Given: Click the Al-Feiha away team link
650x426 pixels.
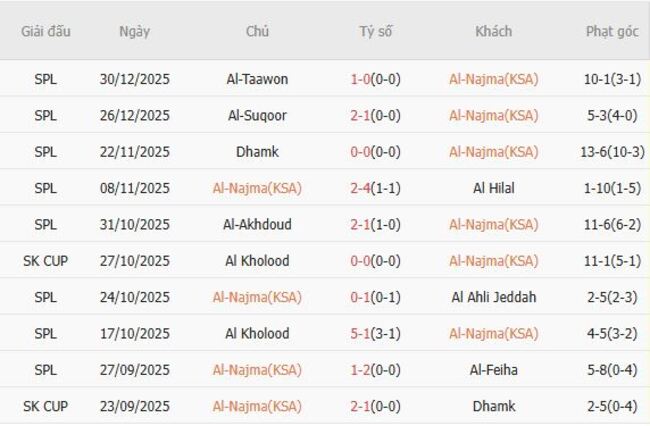Looking at the screenshot, I should point(493,370).
